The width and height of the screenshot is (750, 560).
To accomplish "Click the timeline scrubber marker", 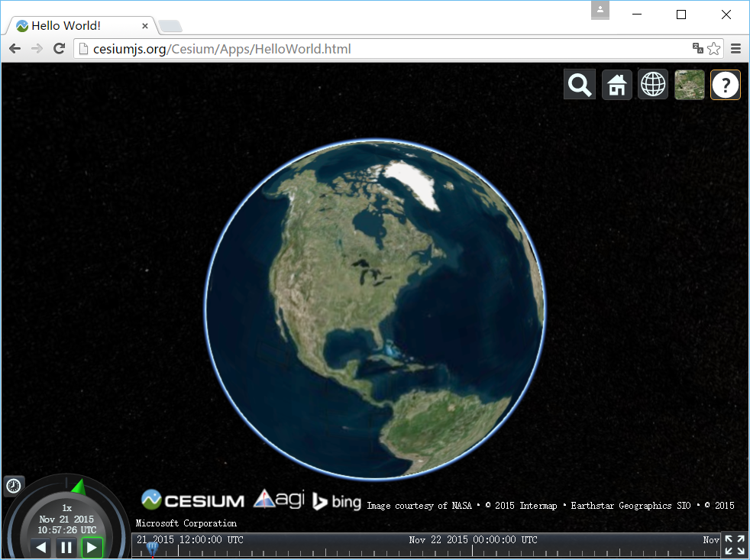I will (x=153, y=548).
